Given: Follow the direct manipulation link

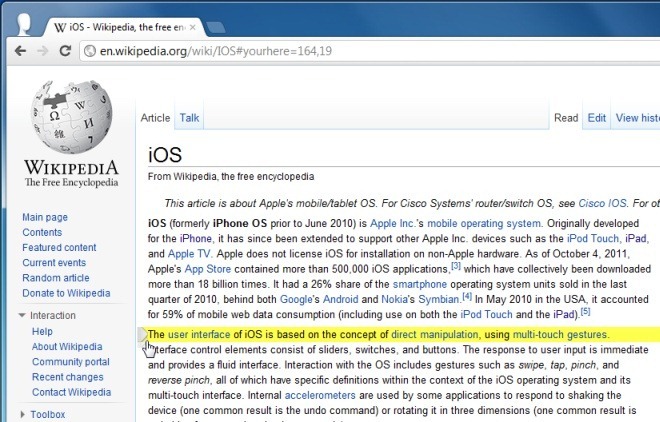Looking at the screenshot, I should (x=435, y=334).
